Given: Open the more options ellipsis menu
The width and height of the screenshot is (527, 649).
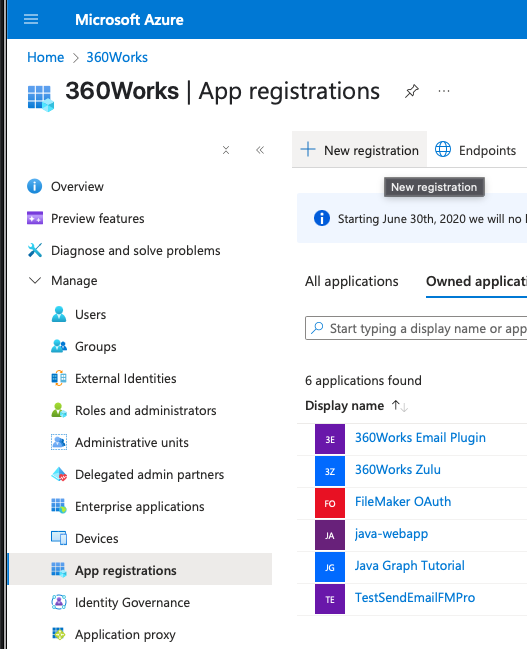Looking at the screenshot, I should 444,91.
